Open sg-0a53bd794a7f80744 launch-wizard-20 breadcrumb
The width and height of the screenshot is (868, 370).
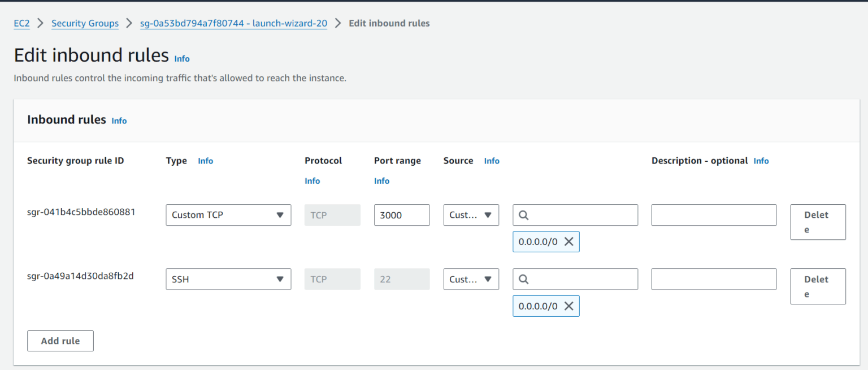(233, 23)
